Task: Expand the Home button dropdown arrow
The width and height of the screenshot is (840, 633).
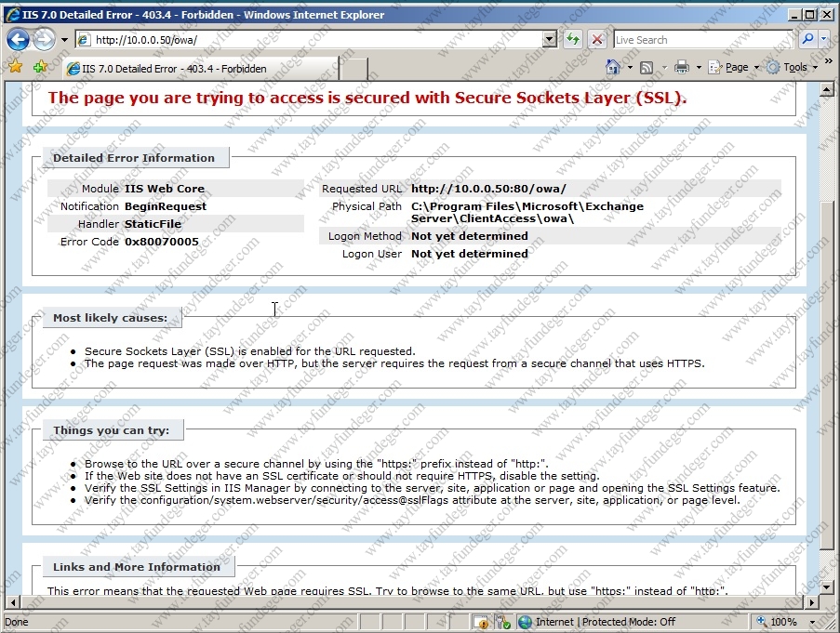Action: coord(630,68)
